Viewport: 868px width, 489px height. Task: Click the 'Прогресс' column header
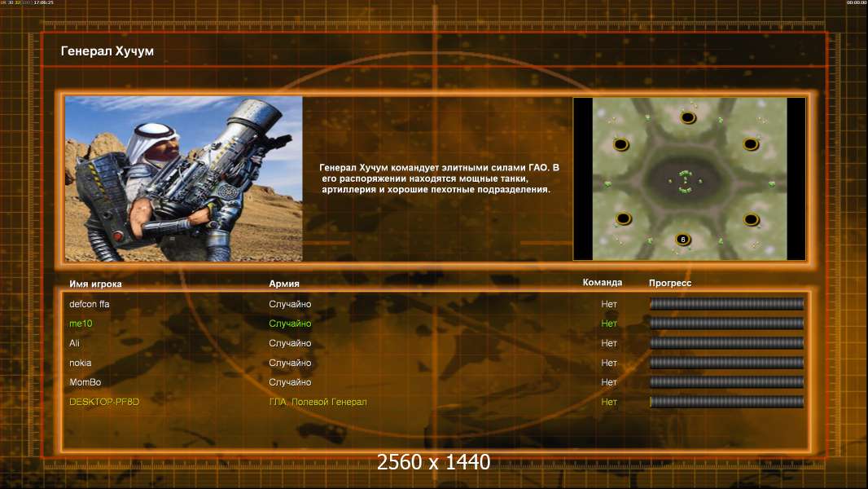pyautogui.click(x=670, y=283)
